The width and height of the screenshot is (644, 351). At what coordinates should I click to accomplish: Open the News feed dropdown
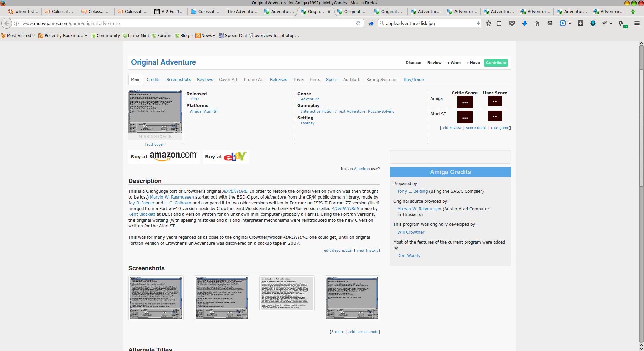tap(205, 36)
